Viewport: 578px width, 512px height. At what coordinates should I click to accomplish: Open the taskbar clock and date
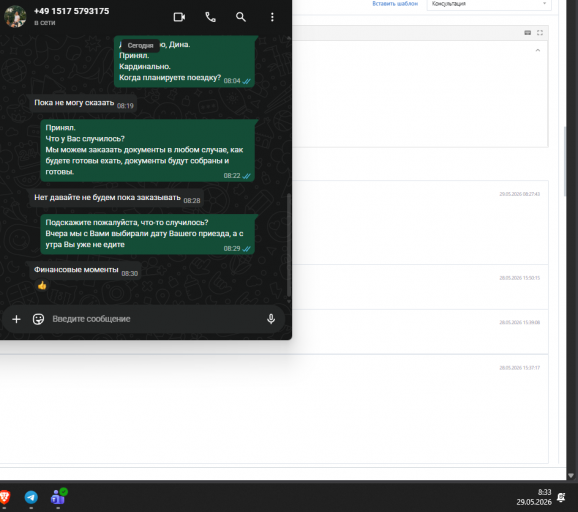(x=533, y=497)
